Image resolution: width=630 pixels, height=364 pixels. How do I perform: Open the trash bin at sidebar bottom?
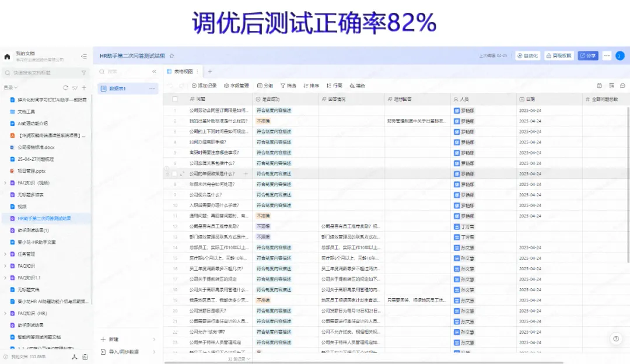(85, 357)
